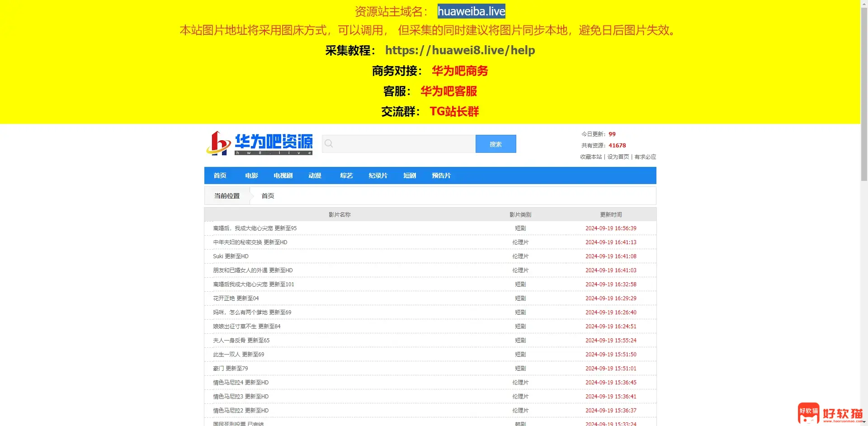Screen dimensions: 868x426
Task: Click the 影片名称 column header
Action: pos(340,215)
